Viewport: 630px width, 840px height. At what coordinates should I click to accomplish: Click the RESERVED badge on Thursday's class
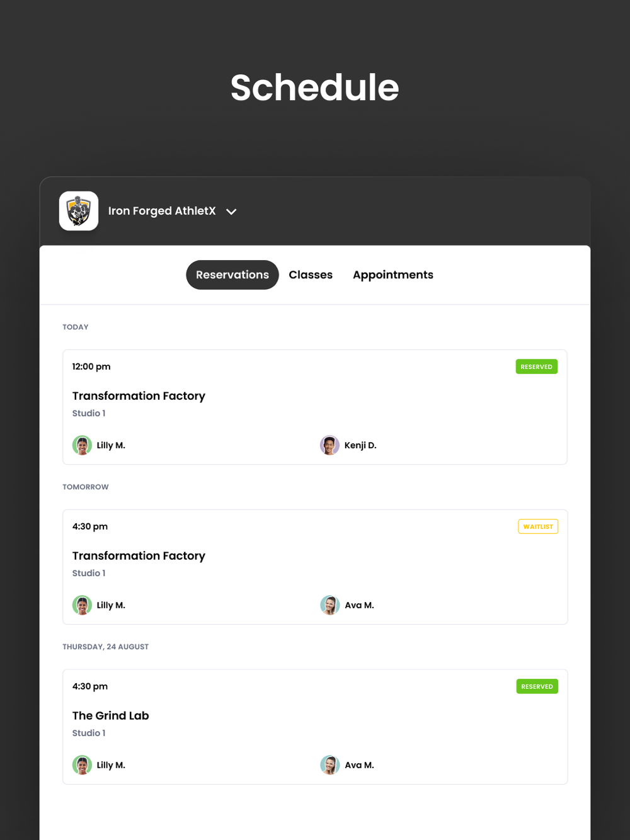point(537,686)
